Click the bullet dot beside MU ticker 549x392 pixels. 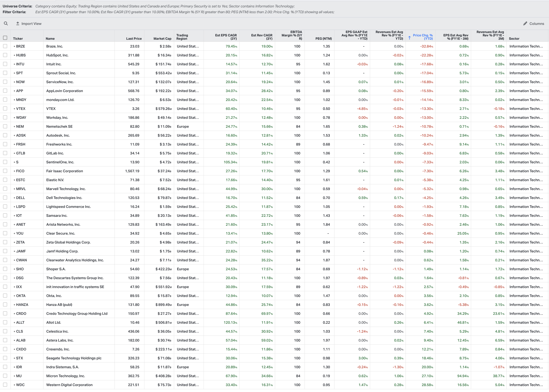[x=14, y=376]
